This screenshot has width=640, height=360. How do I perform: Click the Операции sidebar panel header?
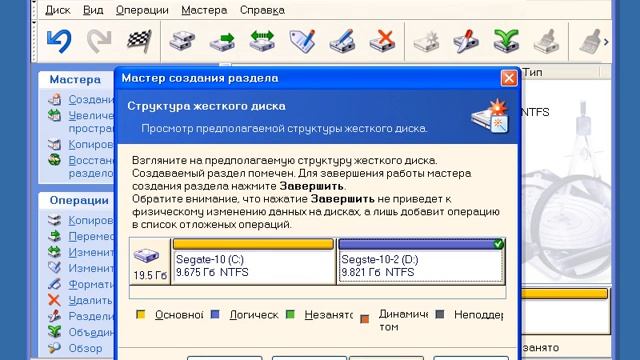(76, 200)
